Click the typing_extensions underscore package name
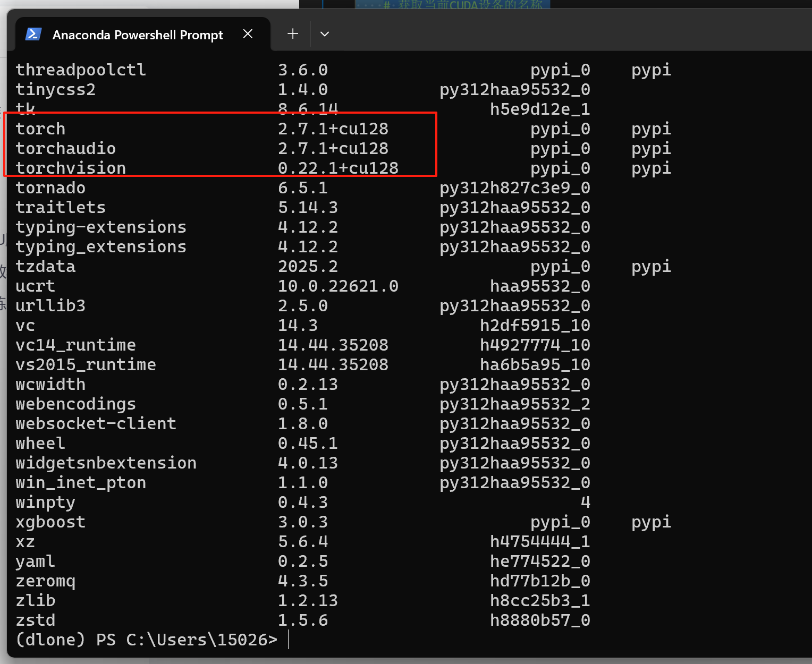This screenshot has width=812, height=664. tap(101, 247)
